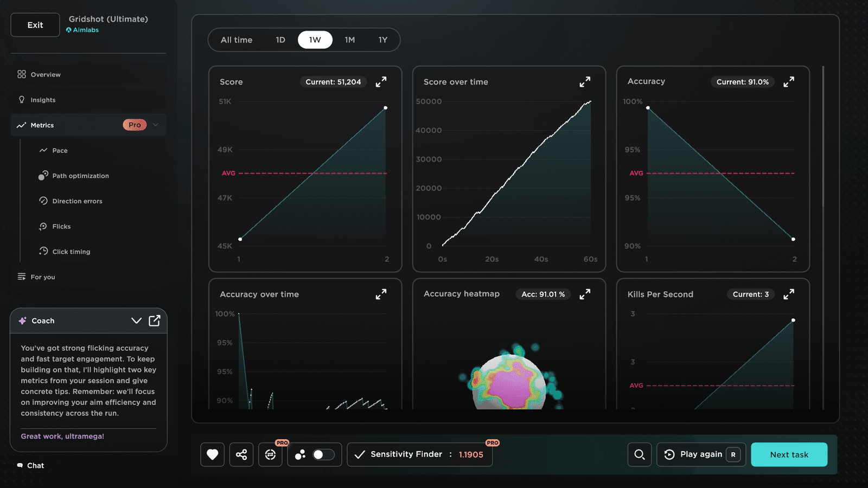Screen dimensions: 868x488
Task: Open the Aimlabs creator link
Action: click(x=82, y=30)
